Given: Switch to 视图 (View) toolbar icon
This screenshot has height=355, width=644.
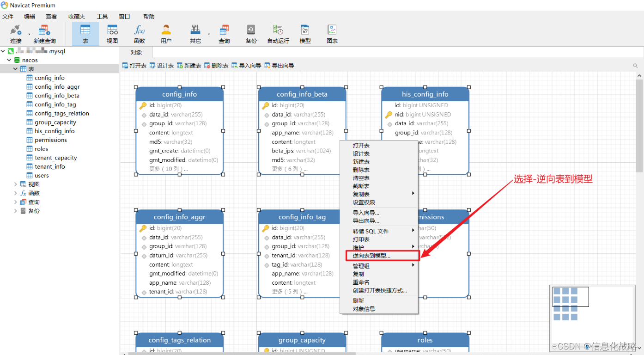Looking at the screenshot, I should click(112, 34).
